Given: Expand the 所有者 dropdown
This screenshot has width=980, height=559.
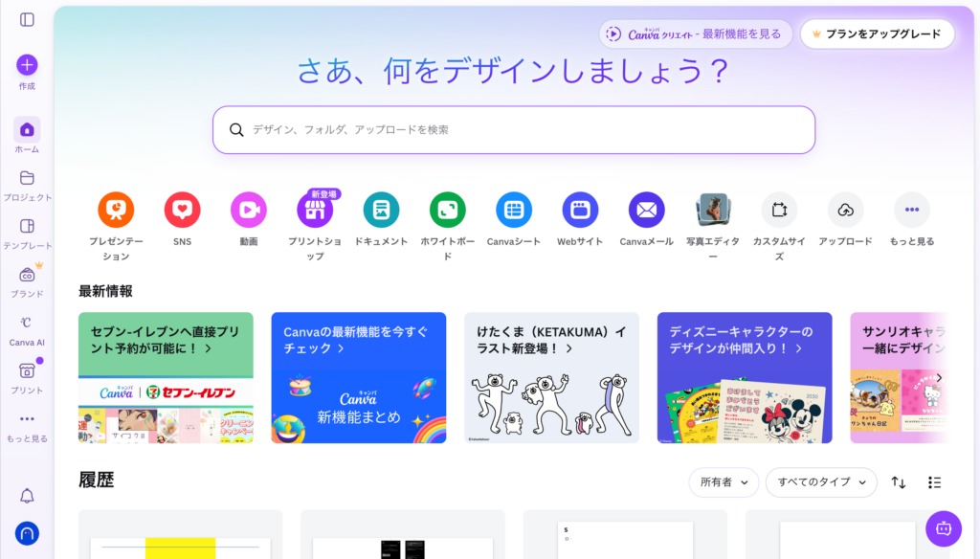Looking at the screenshot, I should pyautogui.click(x=724, y=482).
